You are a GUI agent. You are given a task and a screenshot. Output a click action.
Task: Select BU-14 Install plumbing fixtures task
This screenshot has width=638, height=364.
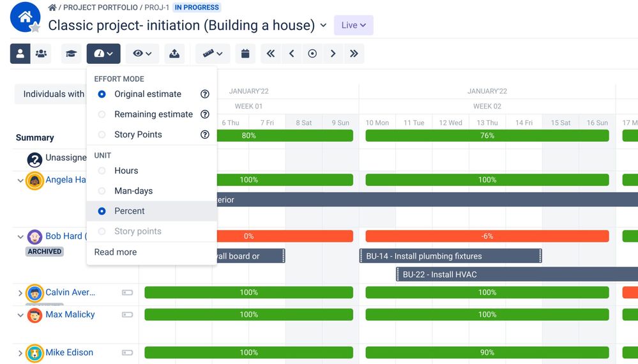pos(451,256)
